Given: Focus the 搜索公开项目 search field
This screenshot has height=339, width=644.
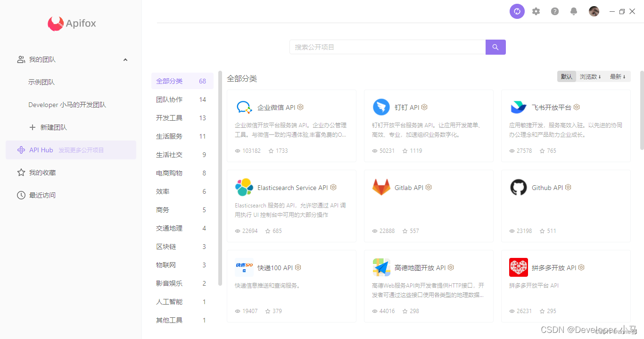Looking at the screenshot, I should coord(388,47).
